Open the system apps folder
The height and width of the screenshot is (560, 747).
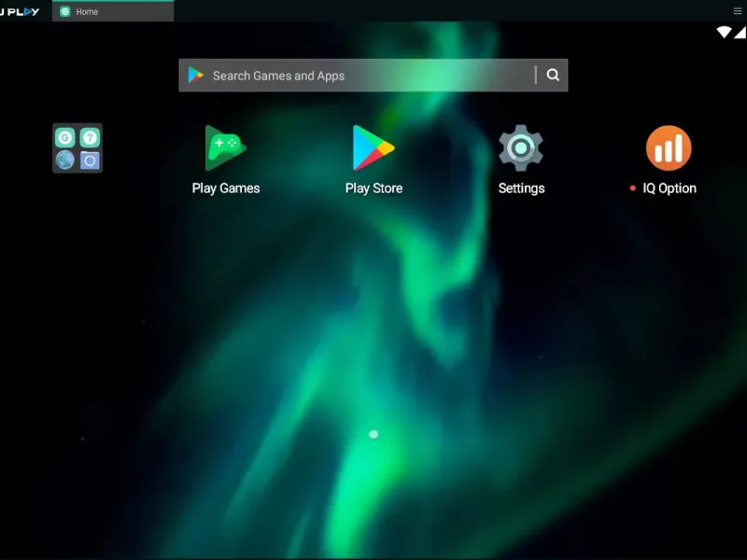[78, 148]
